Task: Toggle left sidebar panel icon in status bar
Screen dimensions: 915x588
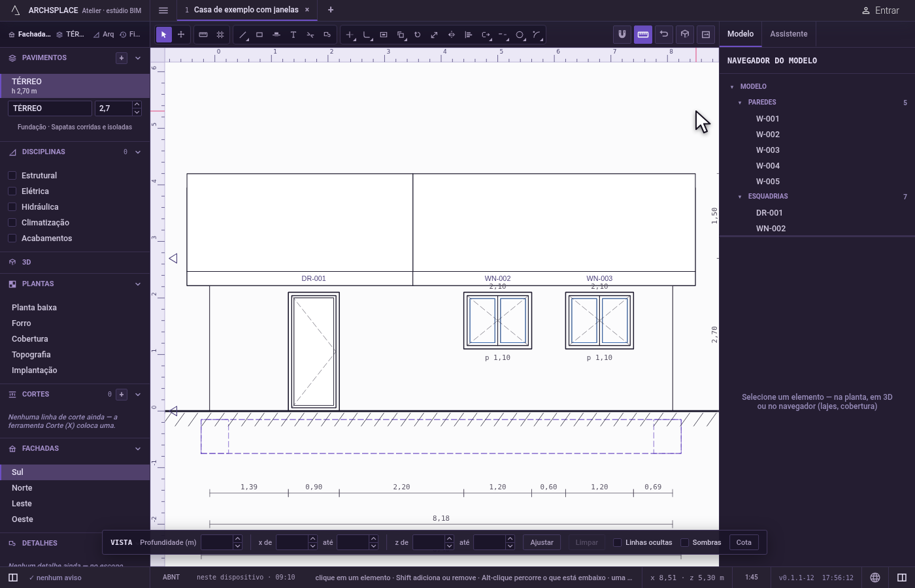Action: pos(13,578)
